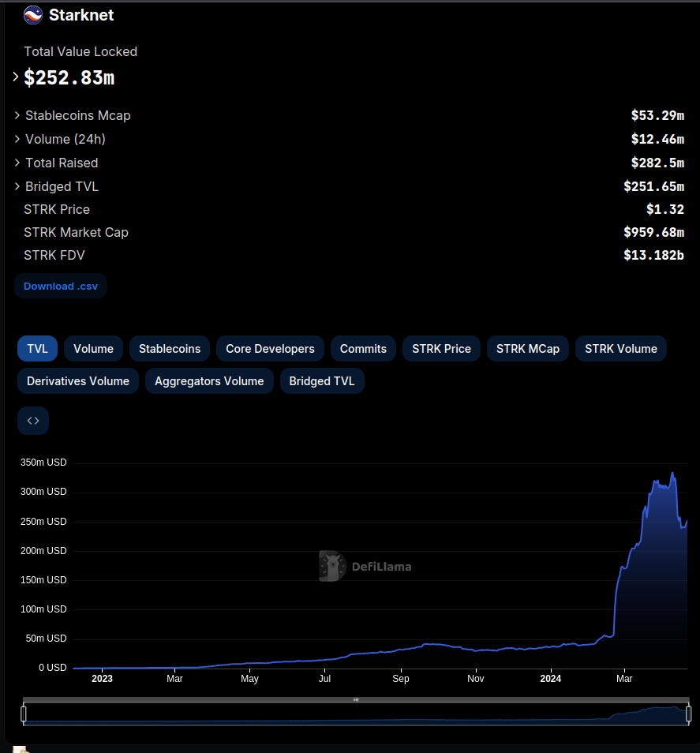Click the $282.5m total raised value
Screen dimensions: 700x753
657,163
